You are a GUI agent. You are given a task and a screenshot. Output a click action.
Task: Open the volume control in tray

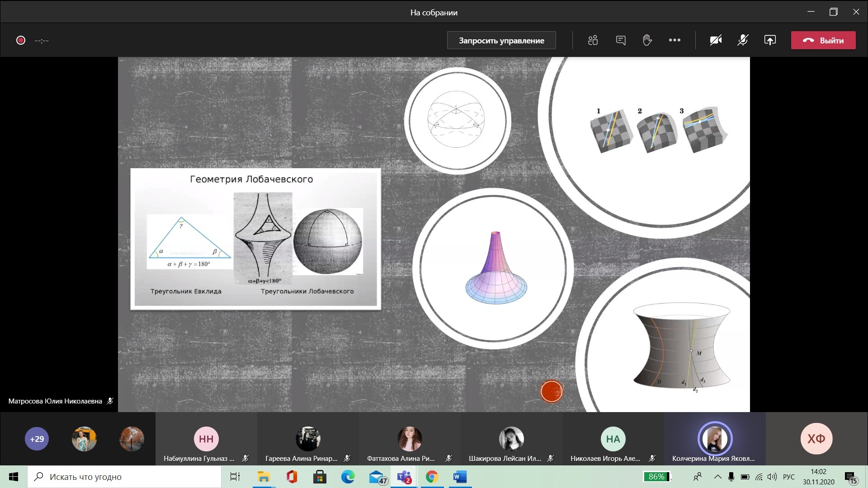(772, 477)
